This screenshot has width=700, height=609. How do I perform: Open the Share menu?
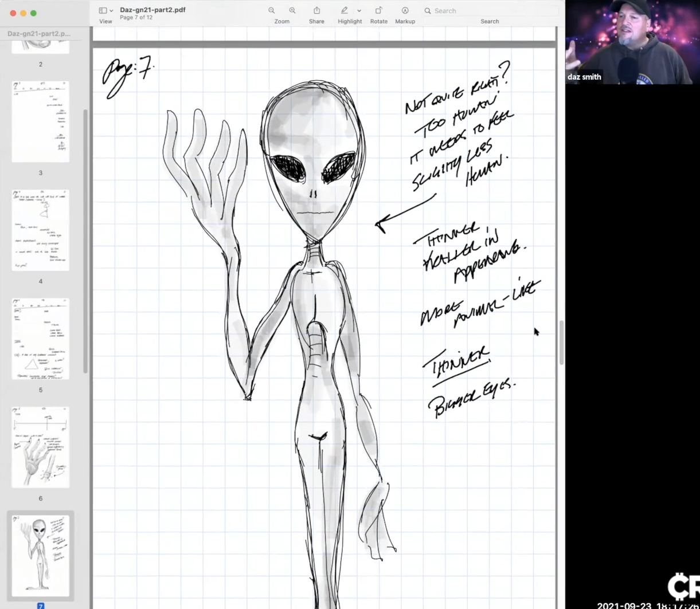[316, 10]
